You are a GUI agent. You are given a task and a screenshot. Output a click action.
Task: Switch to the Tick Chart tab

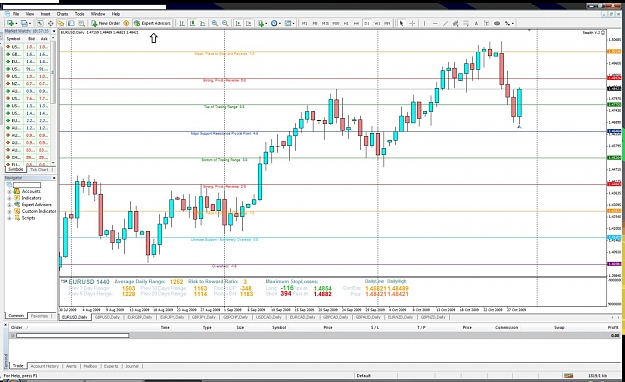point(39,169)
